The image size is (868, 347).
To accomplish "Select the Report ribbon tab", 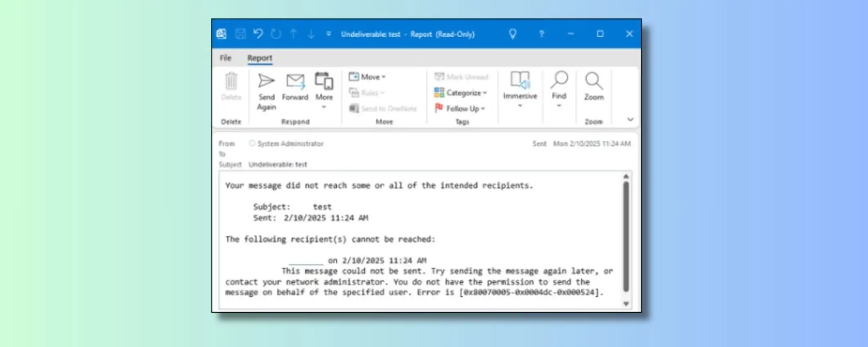I will tap(260, 58).
